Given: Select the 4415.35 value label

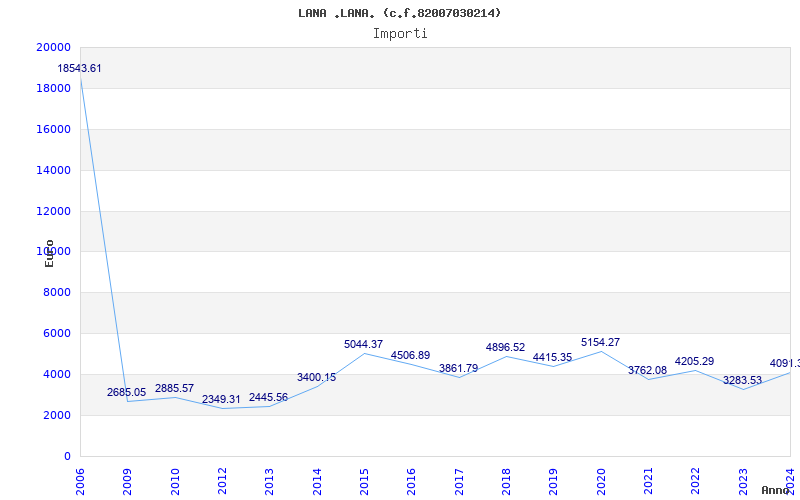Looking at the screenshot, I should (x=552, y=357).
